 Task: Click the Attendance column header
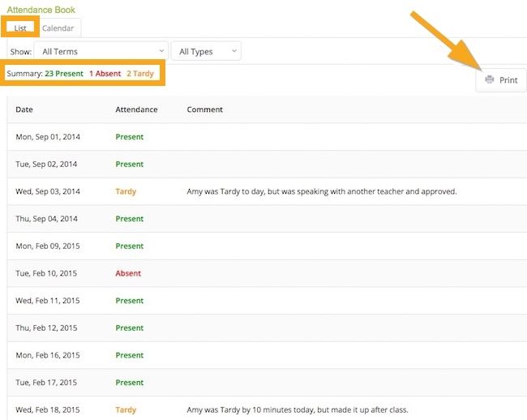136,109
